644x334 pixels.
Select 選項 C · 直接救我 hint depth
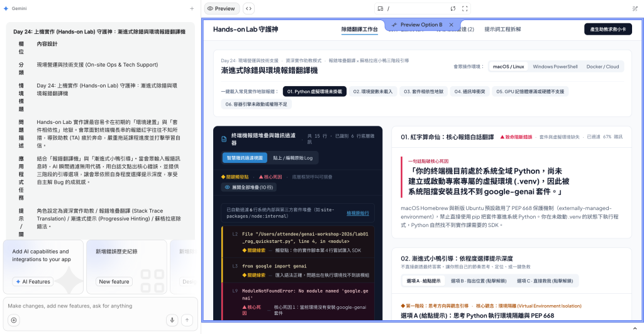click(545, 281)
